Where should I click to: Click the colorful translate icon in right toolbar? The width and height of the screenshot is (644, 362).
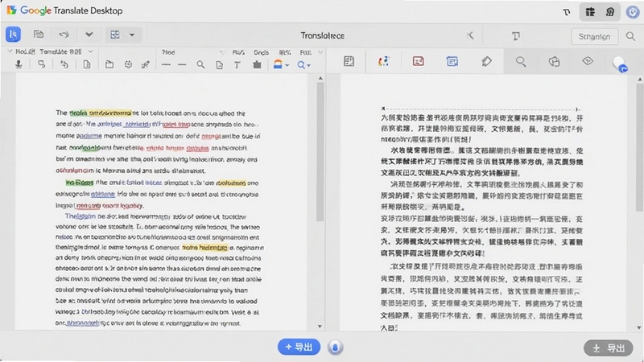[383, 62]
